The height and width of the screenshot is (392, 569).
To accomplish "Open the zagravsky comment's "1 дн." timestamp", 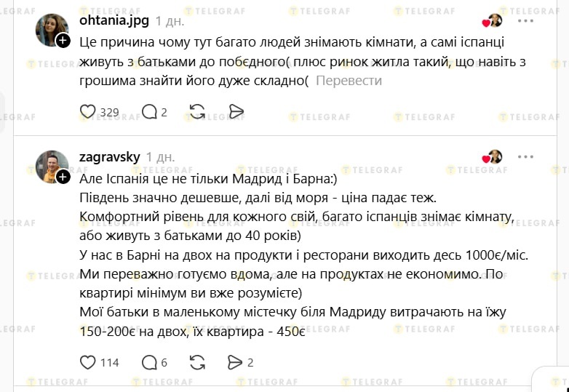I will tap(160, 157).
